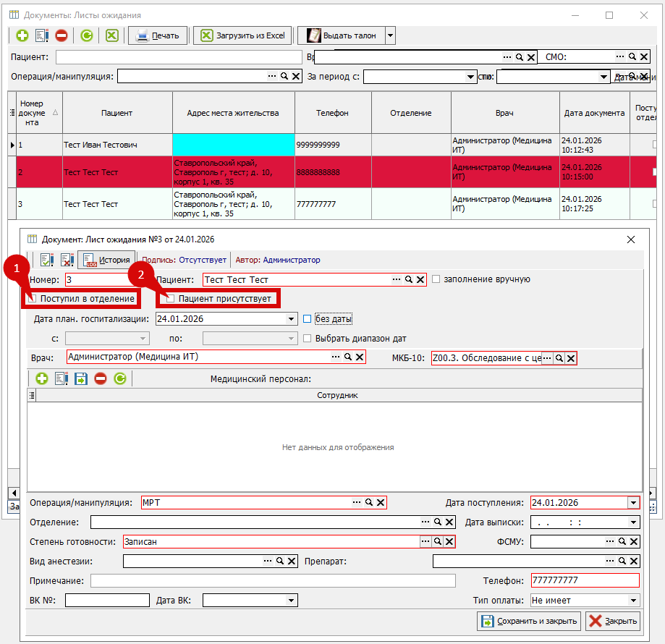Click the 'Примечание' text field

(273, 580)
